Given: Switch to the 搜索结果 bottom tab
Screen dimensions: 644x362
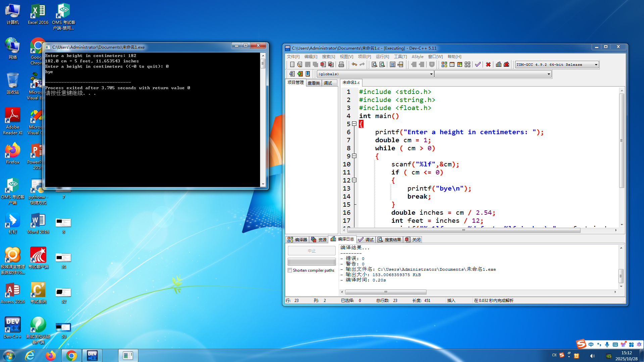Looking at the screenshot, I should [389, 240].
